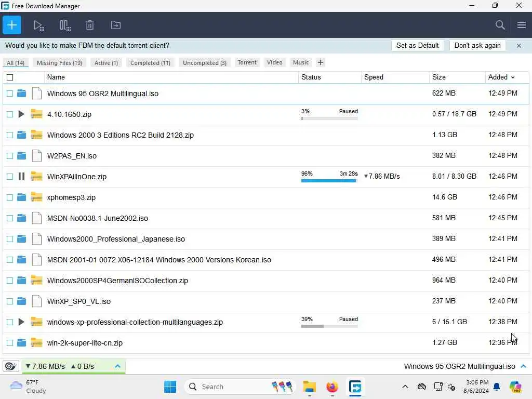Open folder icon for MSDN 2001-01 Korean iso row
The height and width of the screenshot is (399, 532).
tap(21, 260)
